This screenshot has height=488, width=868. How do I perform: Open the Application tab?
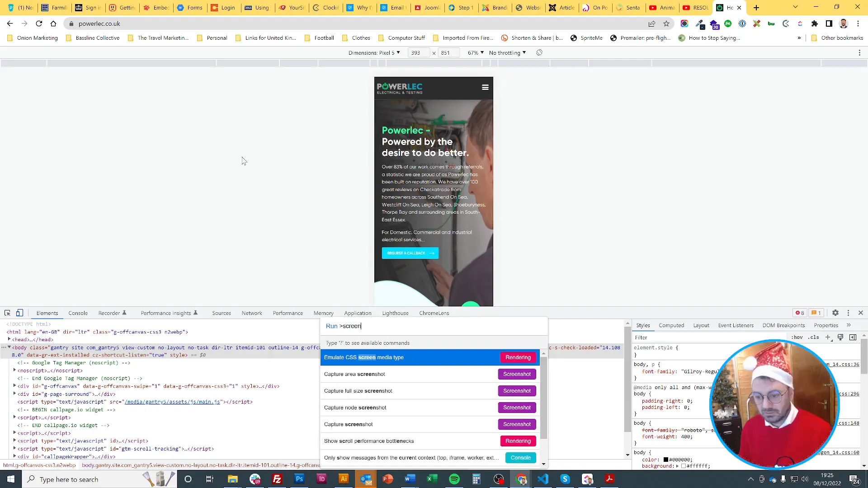[358, 313]
